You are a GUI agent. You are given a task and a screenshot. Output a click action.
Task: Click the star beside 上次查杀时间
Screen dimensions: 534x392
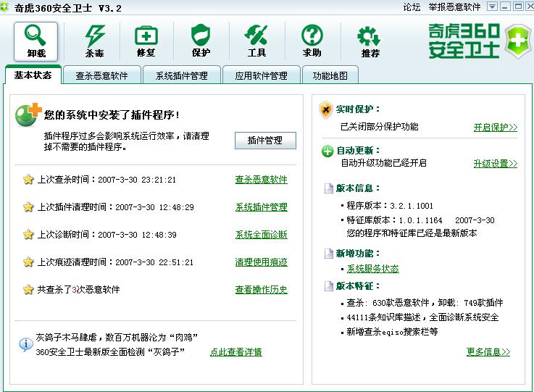tap(28, 179)
